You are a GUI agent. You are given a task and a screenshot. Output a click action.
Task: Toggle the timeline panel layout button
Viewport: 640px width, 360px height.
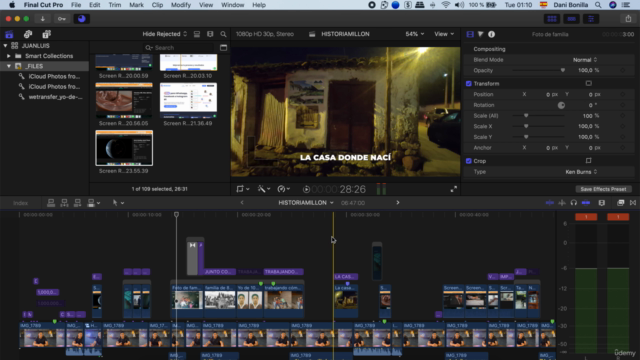pyautogui.click(x=571, y=19)
